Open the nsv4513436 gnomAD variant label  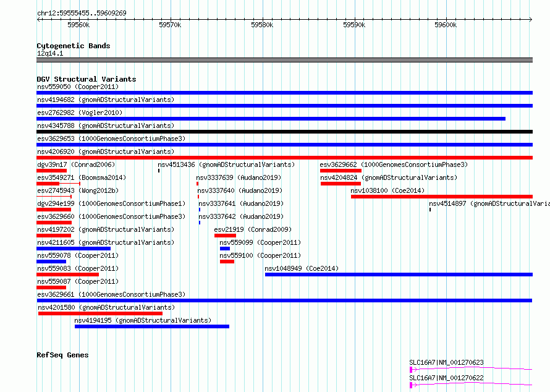coord(226,164)
